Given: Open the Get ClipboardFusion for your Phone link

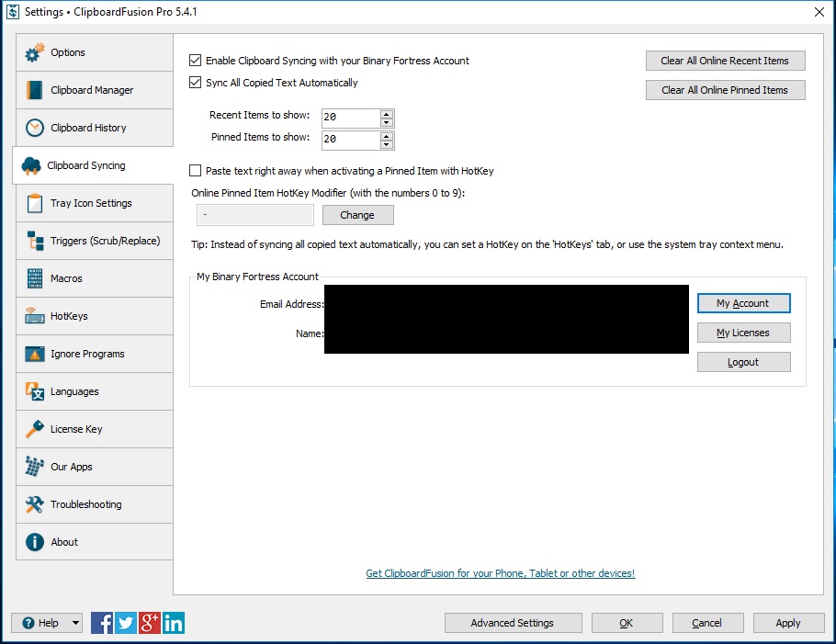Looking at the screenshot, I should click(500, 573).
